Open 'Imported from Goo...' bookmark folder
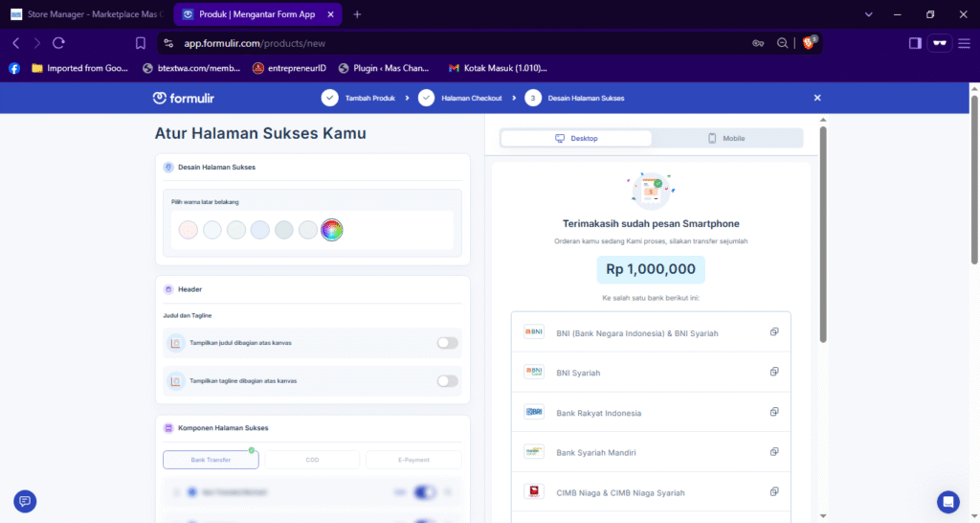Viewport: 980px width, 523px height. pyautogui.click(x=79, y=68)
